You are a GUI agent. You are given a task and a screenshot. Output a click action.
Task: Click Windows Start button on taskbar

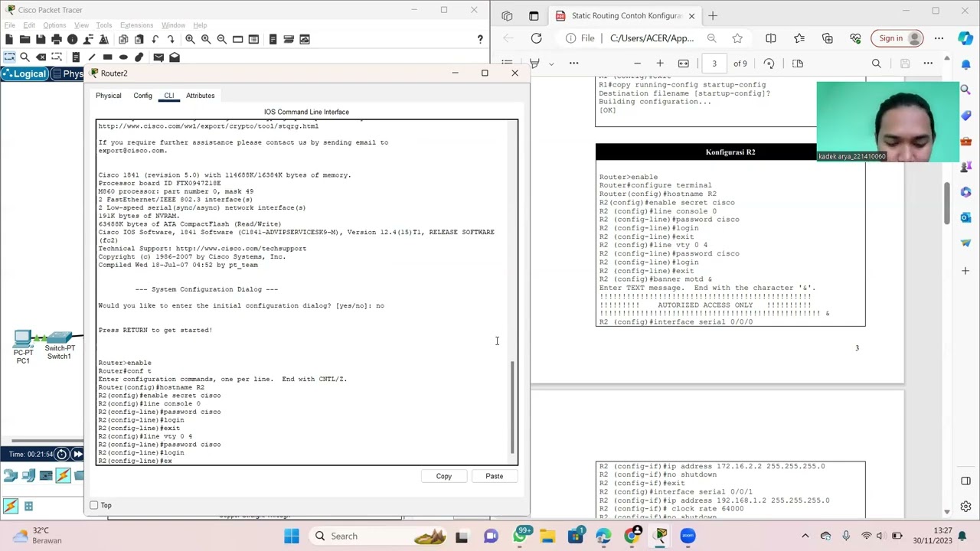[292, 536]
